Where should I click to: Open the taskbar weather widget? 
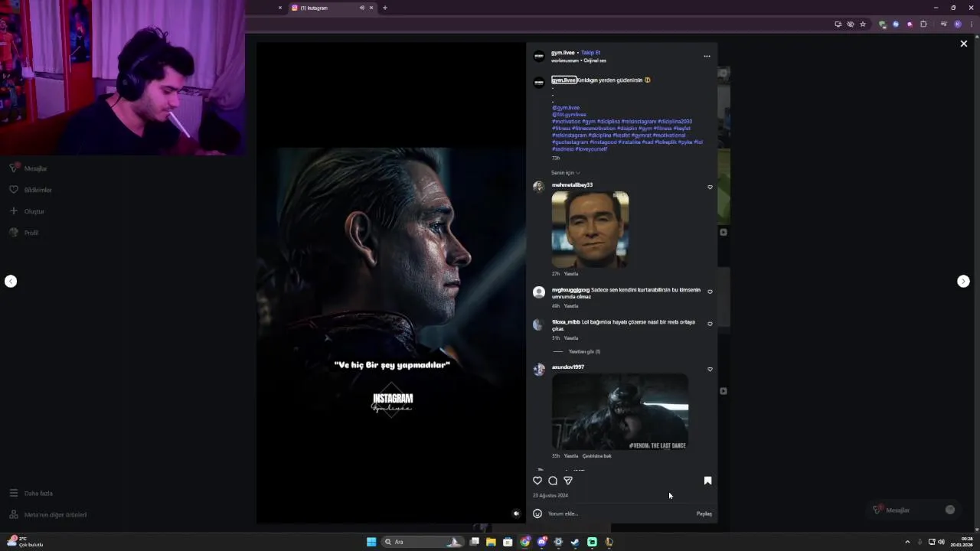click(x=24, y=542)
